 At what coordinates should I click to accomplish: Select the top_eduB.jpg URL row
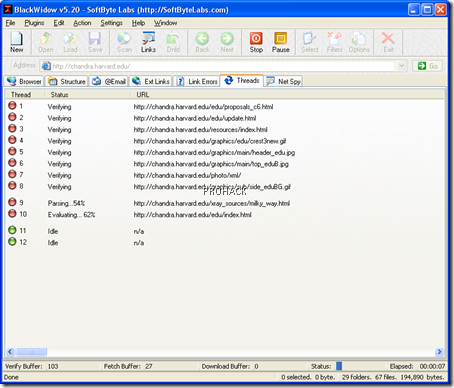pos(211,164)
